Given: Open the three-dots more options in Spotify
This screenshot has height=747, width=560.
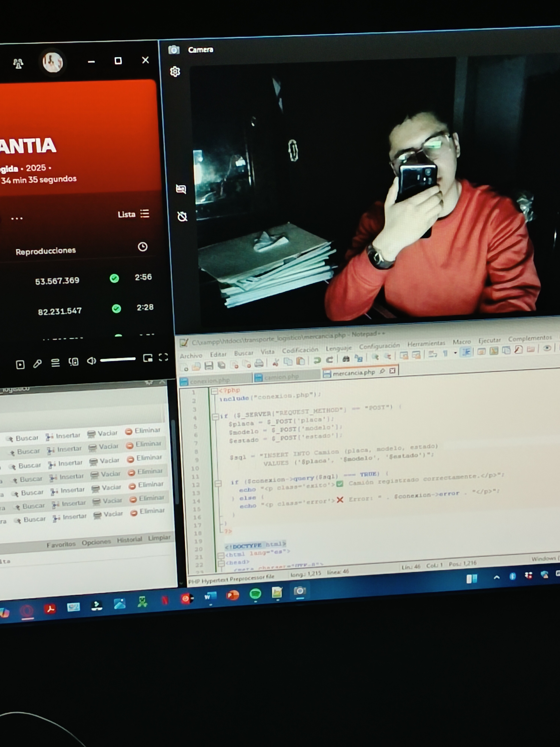Looking at the screenshot, I should pos(17,218).
